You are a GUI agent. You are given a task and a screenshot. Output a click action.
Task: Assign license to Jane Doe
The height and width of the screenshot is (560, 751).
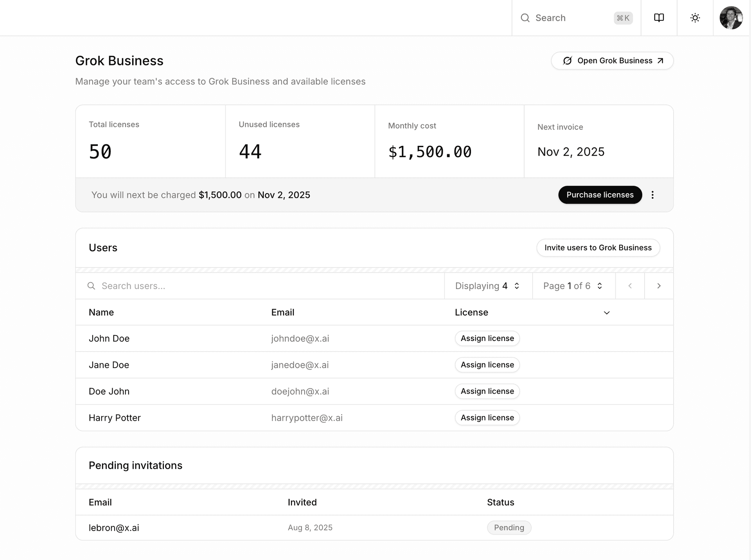click(487, 365)
